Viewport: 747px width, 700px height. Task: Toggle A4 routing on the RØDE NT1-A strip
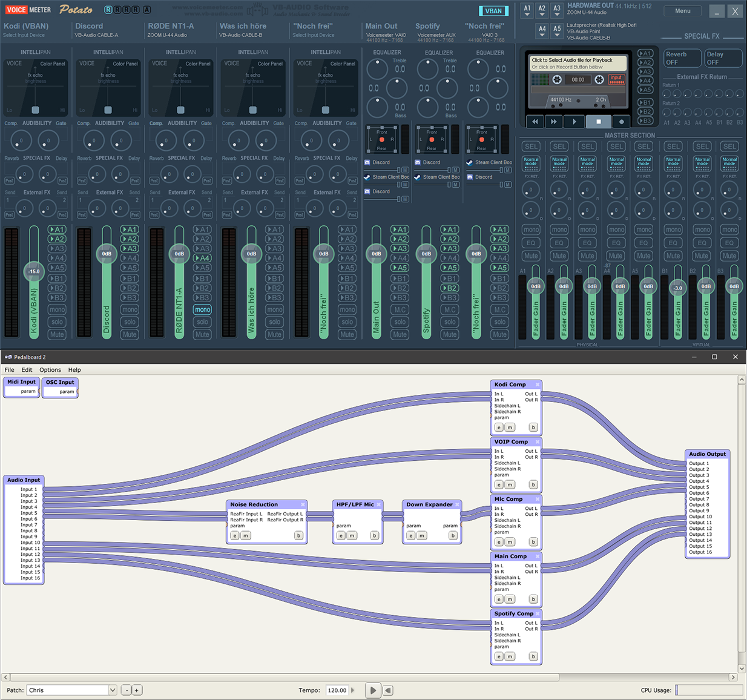[x=202, y=258]
